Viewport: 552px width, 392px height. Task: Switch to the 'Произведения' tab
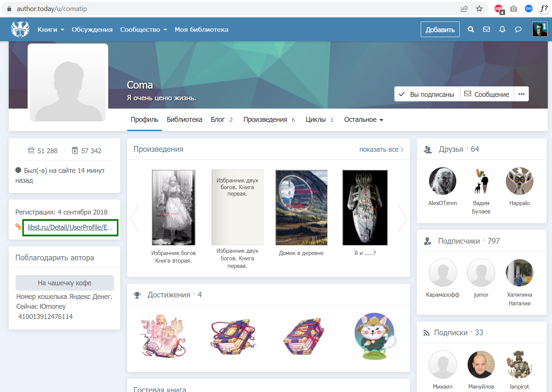[265, 120]
